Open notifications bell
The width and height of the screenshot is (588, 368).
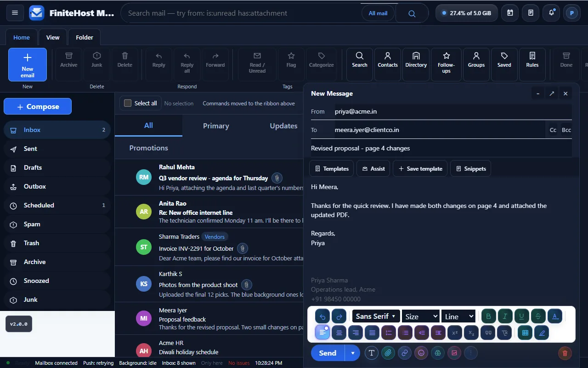click(551, 13)
